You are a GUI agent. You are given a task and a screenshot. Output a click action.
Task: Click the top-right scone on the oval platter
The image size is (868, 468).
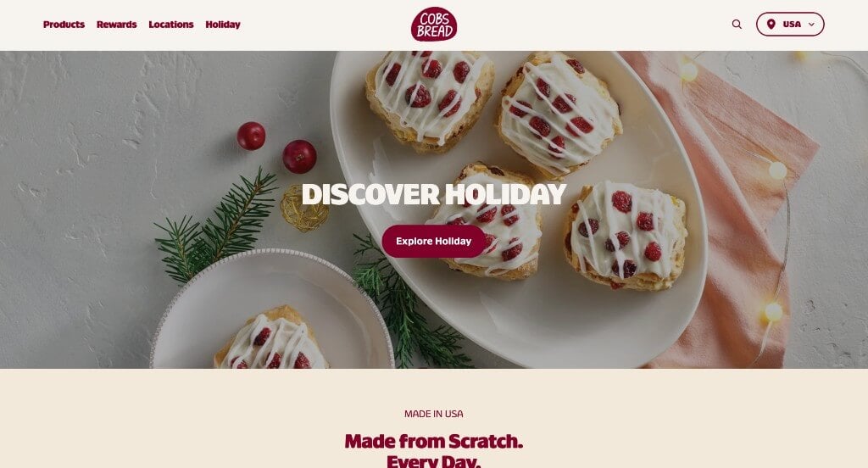click(559, 114)
